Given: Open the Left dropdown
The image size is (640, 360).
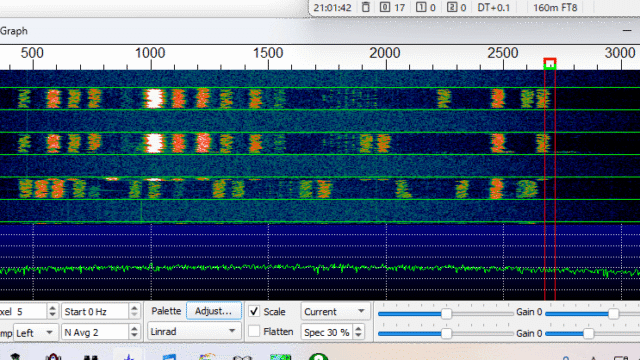Looking at the screenshot, I should (36, 333).
